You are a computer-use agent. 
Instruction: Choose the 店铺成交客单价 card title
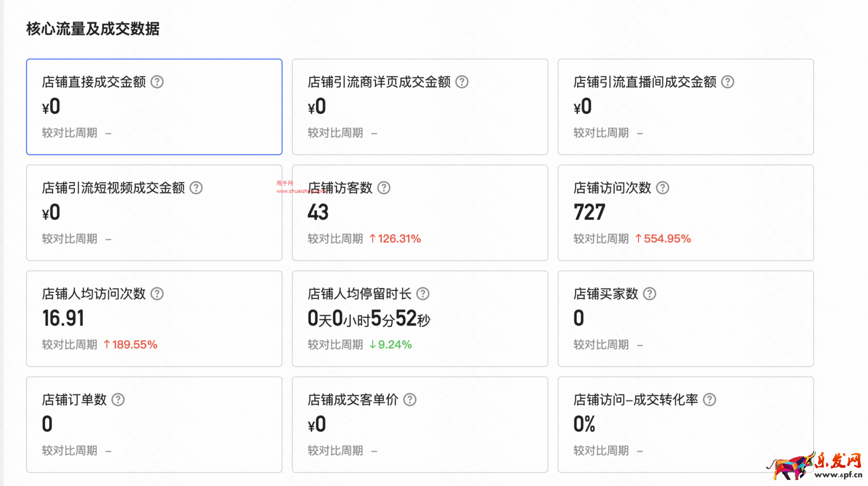353,400
